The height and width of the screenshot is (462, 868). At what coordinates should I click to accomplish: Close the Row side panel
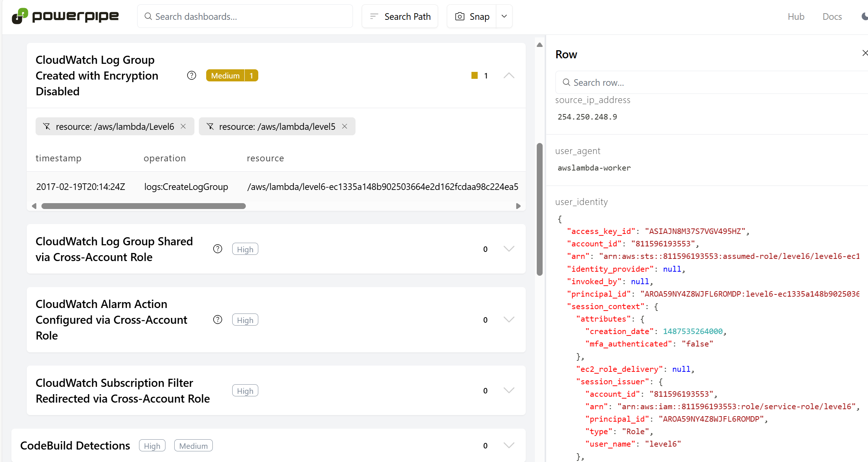click(865, 53)
